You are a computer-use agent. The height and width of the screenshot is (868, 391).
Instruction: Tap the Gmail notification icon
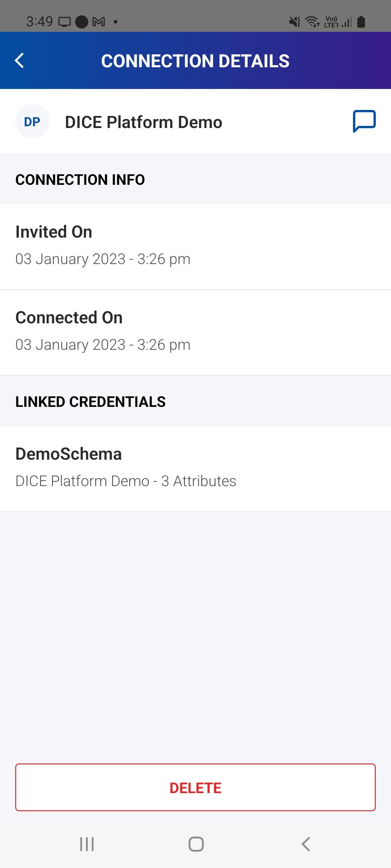coord(99,22)
